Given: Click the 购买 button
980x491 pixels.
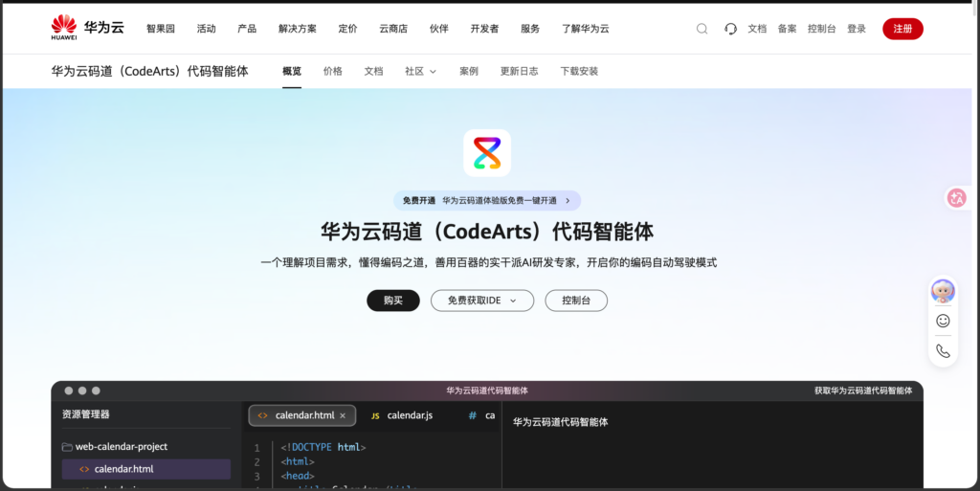Looking at the screenshot, I should click(x=393, y=301).
